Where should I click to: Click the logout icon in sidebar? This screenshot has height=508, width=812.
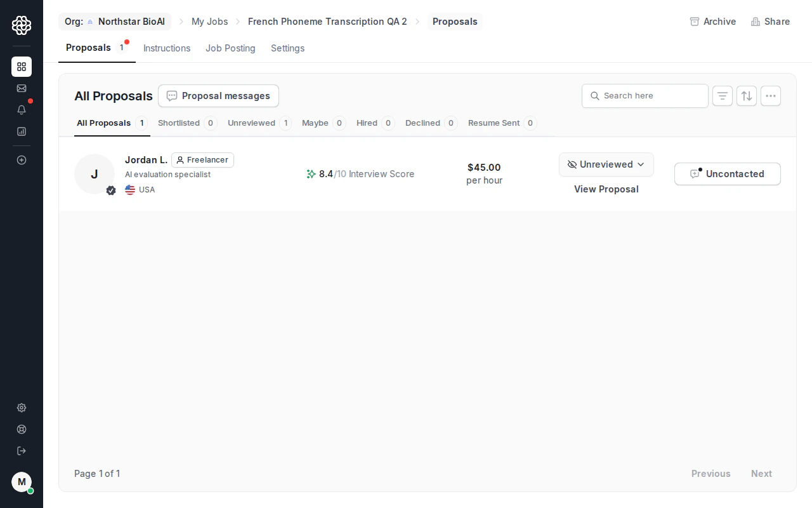pos(22,451)
